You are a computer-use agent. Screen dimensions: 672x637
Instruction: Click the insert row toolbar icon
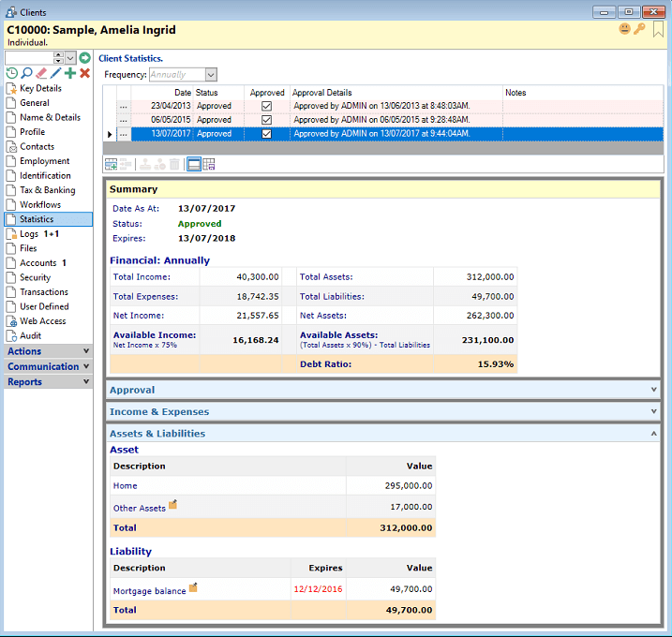pyautogui.click(x=126, y=164)
